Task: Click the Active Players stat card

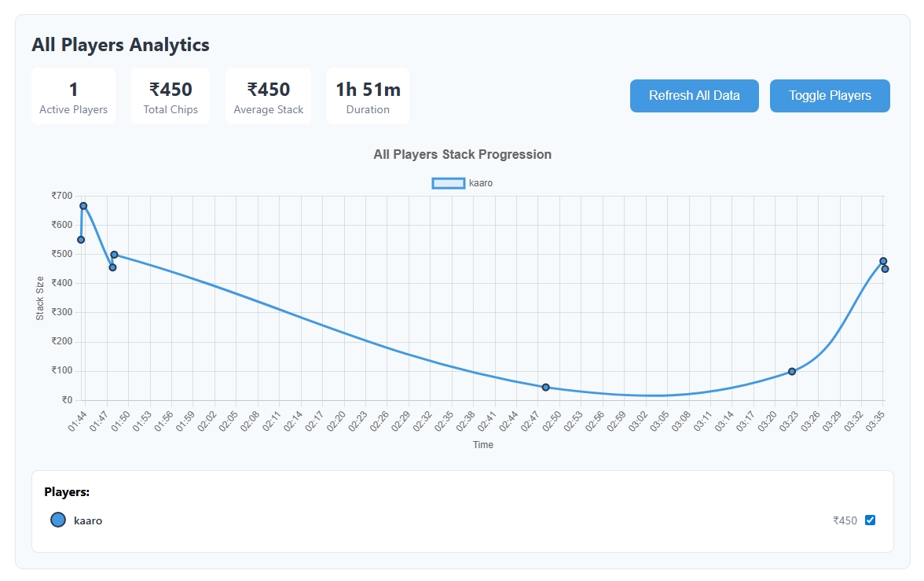Action: [x=73, y=96]
